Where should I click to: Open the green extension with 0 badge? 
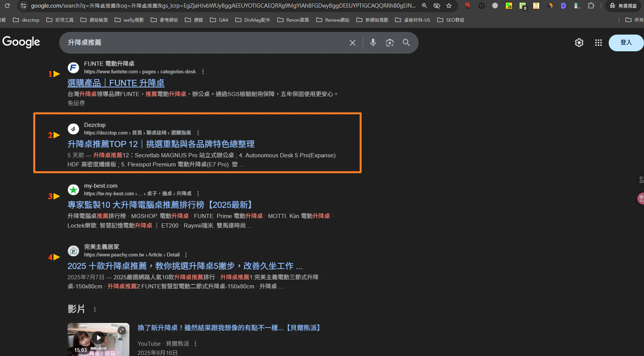pyautogui.click(x=523, y=6)
